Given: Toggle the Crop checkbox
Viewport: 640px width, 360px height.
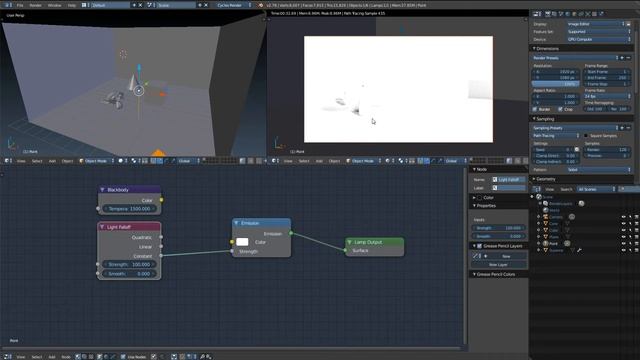Looking at the screenshot, I should tap(560, 109).
